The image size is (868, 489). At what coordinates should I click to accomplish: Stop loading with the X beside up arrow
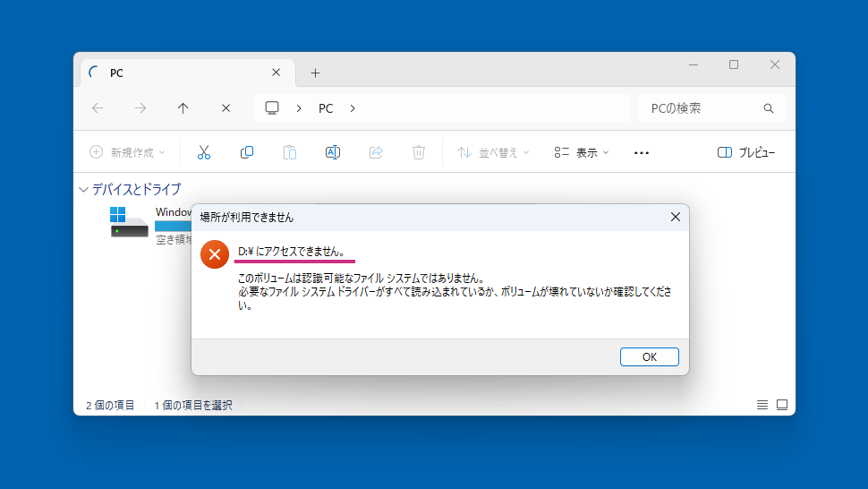tap(226, 108)
